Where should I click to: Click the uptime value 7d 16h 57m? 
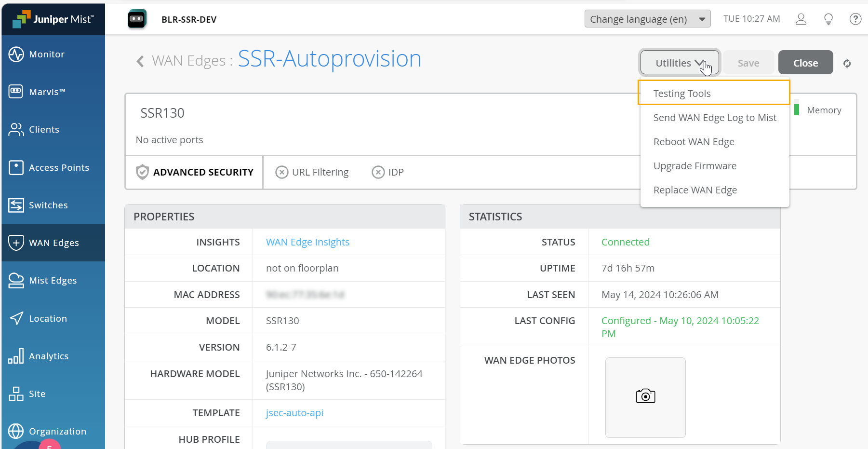coord(628,268)
